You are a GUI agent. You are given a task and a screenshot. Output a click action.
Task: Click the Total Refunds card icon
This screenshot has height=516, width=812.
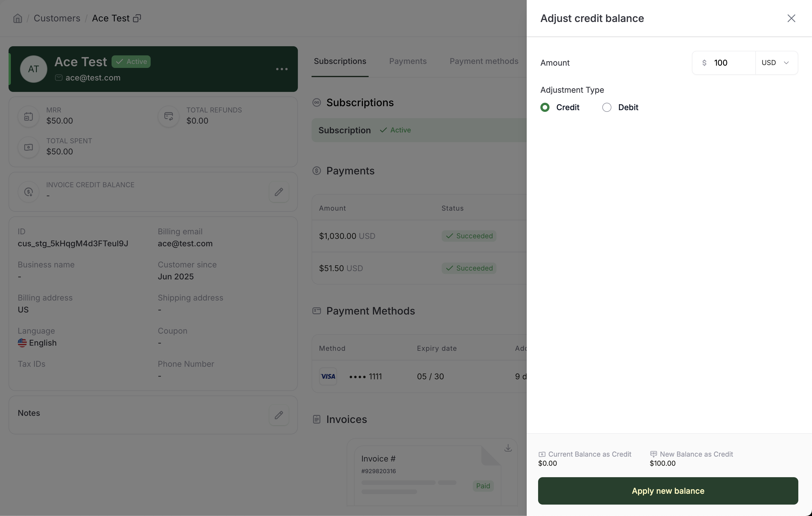[x=169, y=117]
